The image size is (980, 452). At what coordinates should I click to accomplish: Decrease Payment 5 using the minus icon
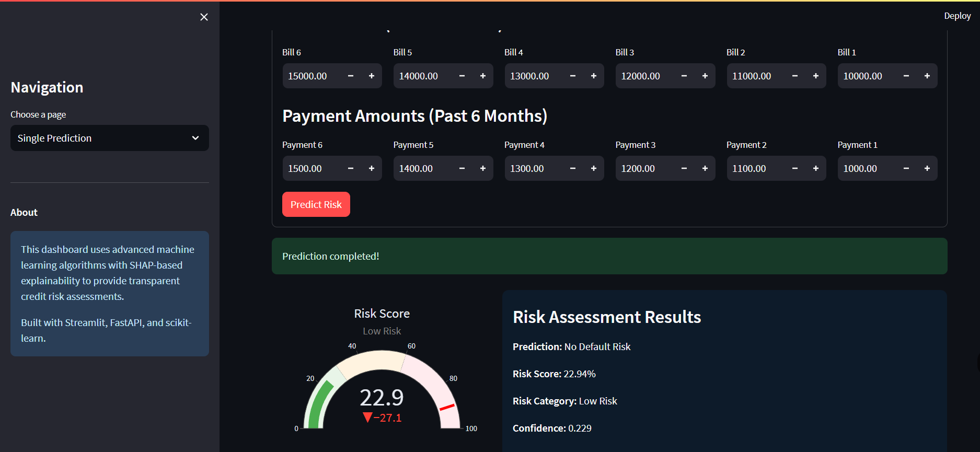click(x=462, y=169)
